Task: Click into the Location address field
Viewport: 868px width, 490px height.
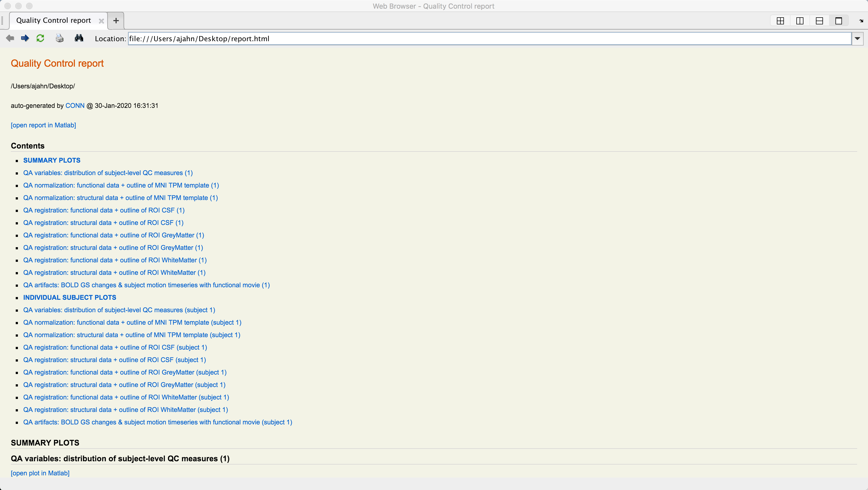Action: 490,39
